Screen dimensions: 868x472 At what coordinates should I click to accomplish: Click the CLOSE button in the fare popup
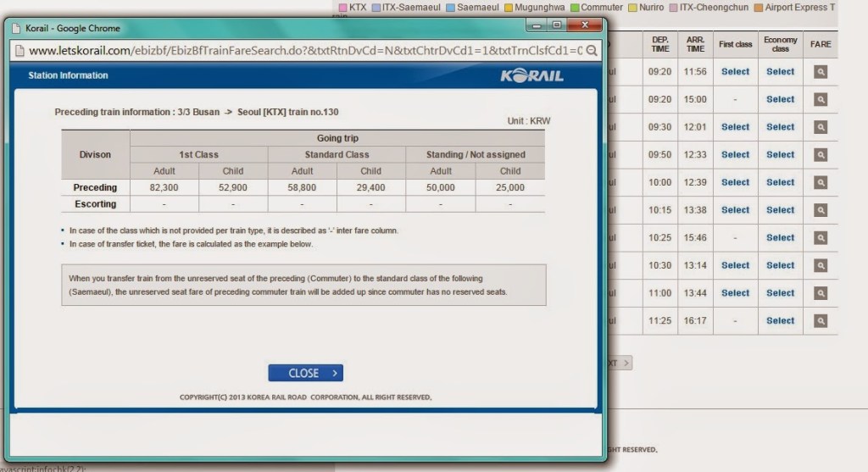305,373
